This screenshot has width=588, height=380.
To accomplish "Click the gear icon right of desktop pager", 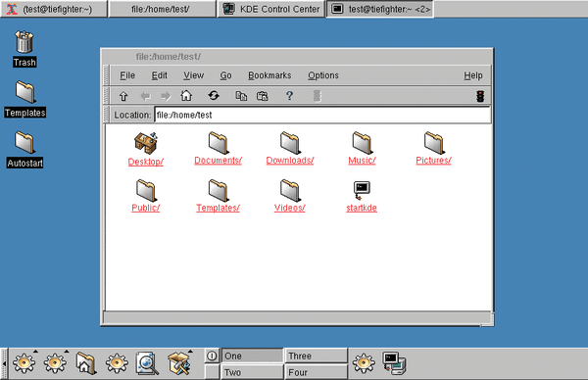I will [x=364, y=363].
